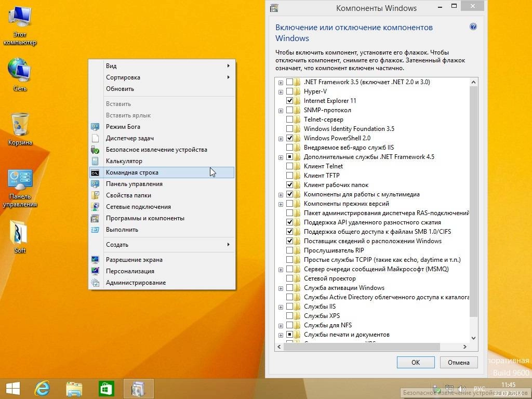532x399 pixels.
Task: Click the Отмена button
Action: pyautogui.click(x=459, y=362)
